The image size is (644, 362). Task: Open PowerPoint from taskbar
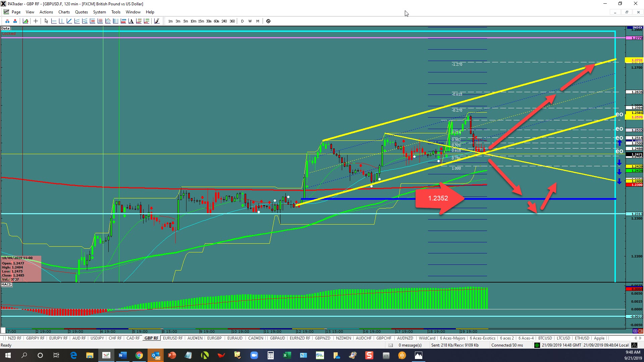(x=172, y=355)
